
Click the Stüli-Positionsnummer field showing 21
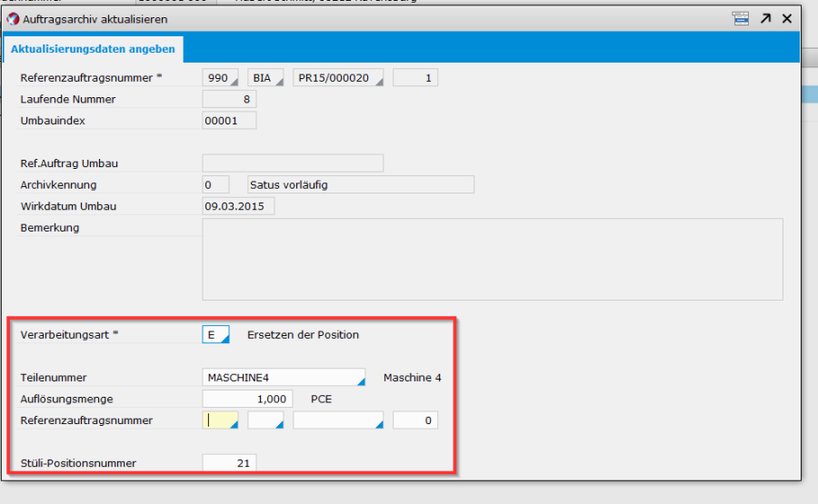229,463
